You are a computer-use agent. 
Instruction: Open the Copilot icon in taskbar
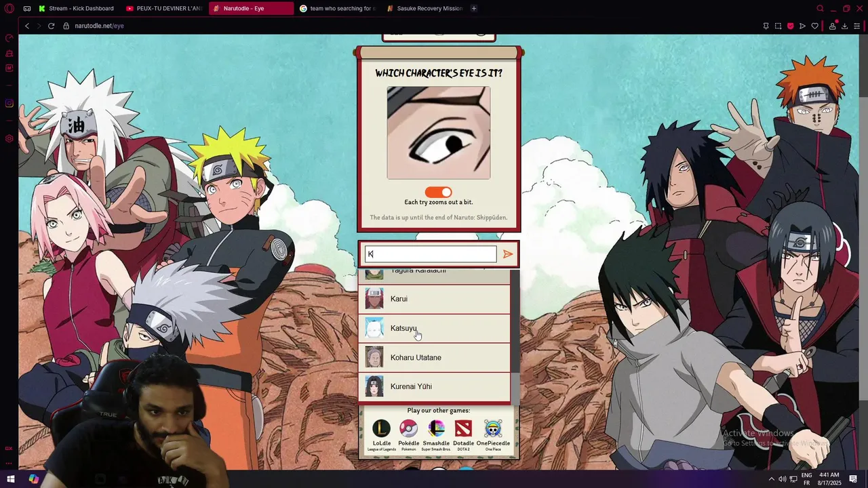[33, 479]
